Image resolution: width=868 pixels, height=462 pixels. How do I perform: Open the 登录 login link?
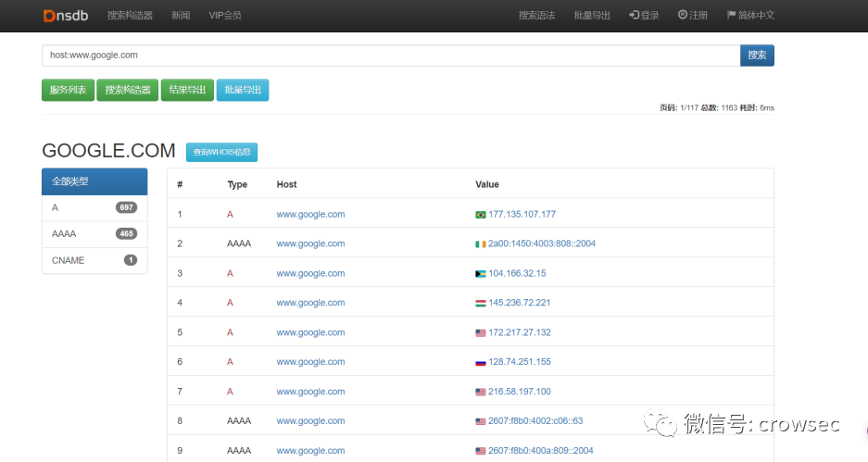click(645, 16)
